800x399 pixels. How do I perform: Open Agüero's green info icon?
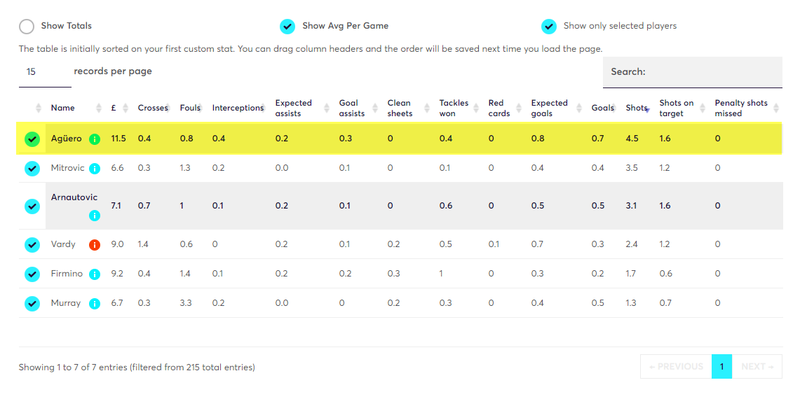(94, 139)
